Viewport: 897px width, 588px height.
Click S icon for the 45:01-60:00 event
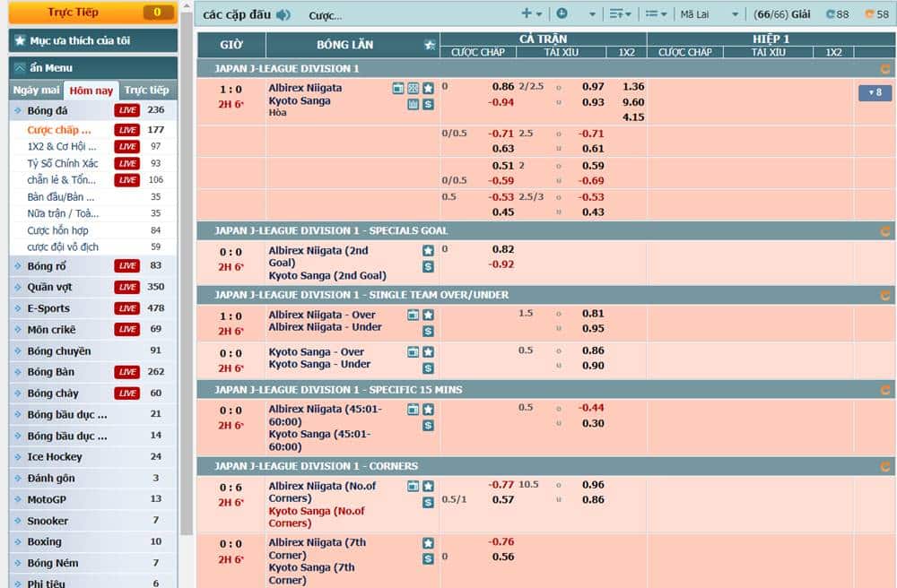tap(428, 425)
